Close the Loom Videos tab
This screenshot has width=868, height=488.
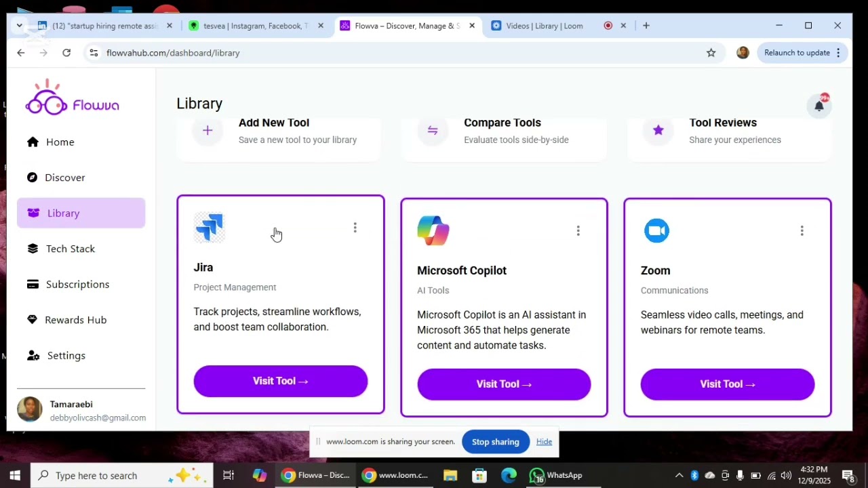(x=623, y=26)
